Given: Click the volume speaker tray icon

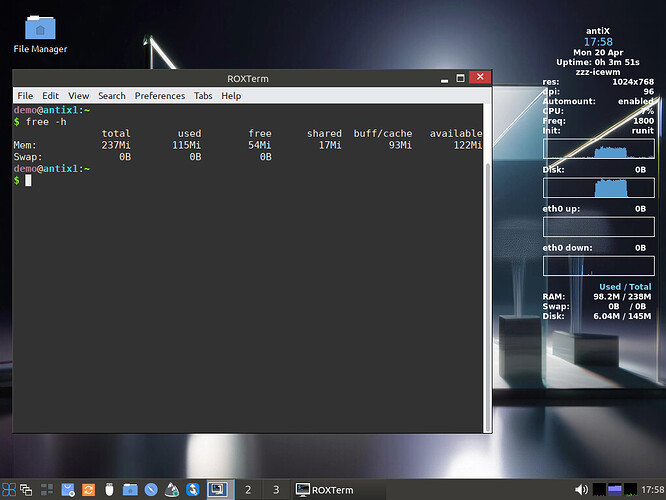Looking at the screenshot, I should pyautogui.click(x=581, y=490).
